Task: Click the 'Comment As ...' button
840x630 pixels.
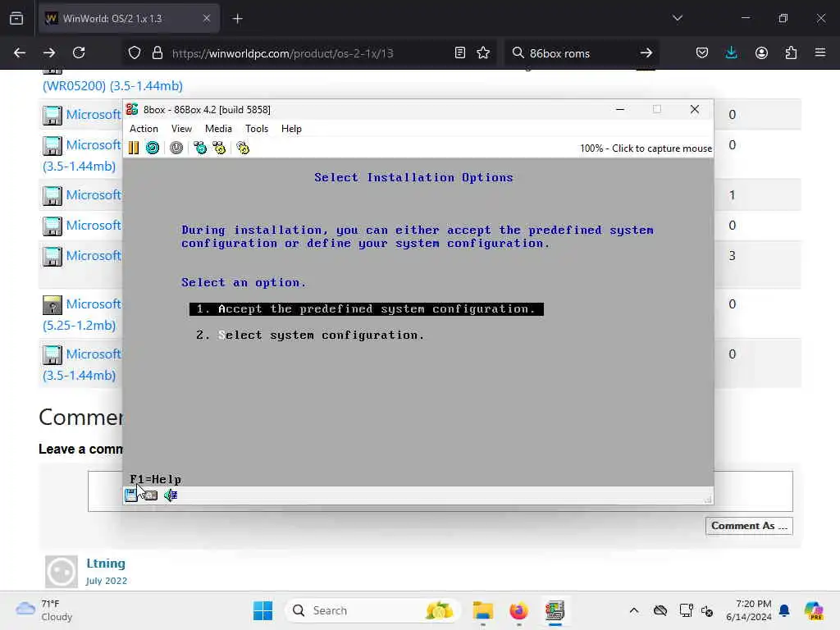Action: [x=749, y=526]
